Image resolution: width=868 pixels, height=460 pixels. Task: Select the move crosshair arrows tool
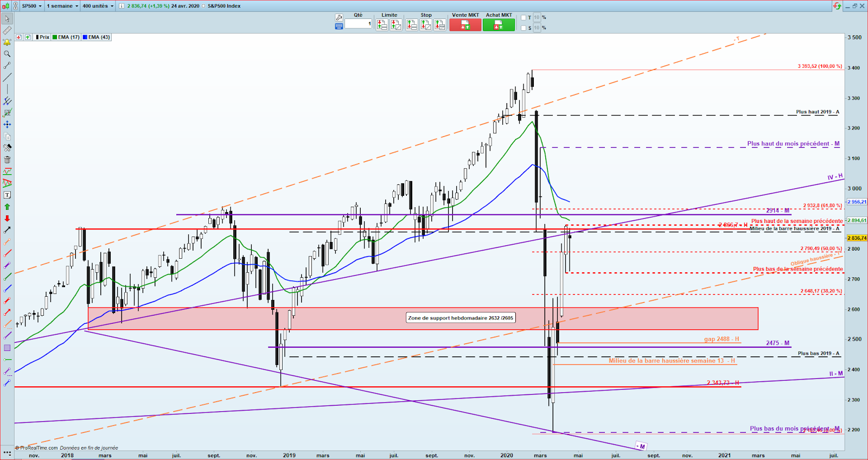[x=7, y=124]
